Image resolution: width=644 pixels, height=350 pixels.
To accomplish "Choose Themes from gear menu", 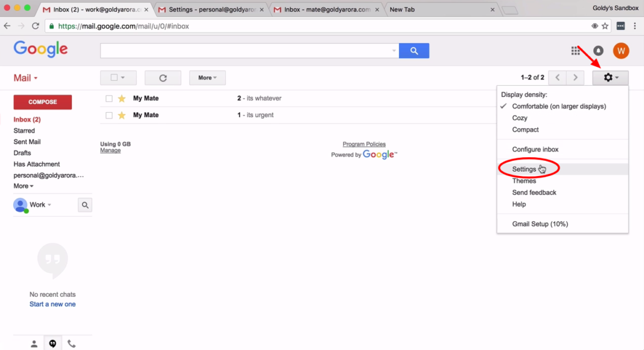I will 524,181.
